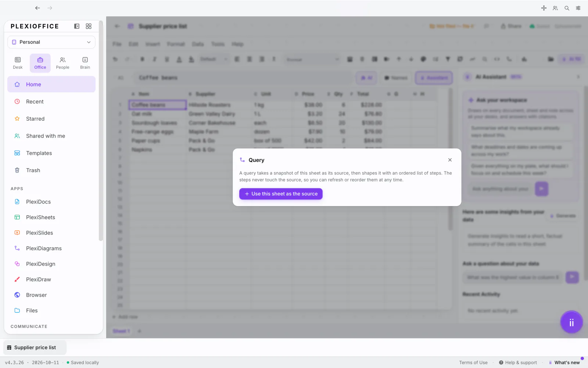Launch PlexiSheets app
This screenshot has height=368, width=588.
click(51, 217)
